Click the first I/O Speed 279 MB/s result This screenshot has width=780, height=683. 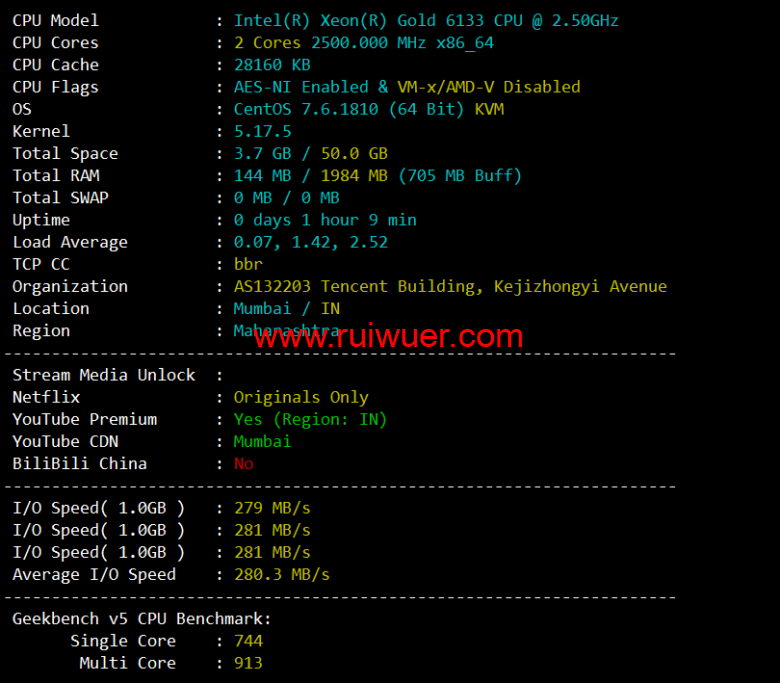272,508
